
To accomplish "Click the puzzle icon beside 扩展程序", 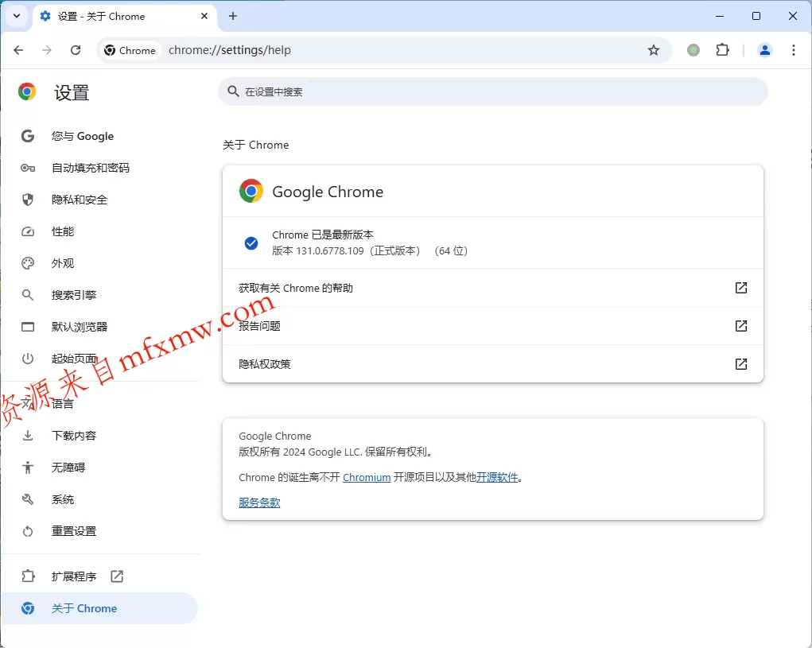I will pos(28,576).
